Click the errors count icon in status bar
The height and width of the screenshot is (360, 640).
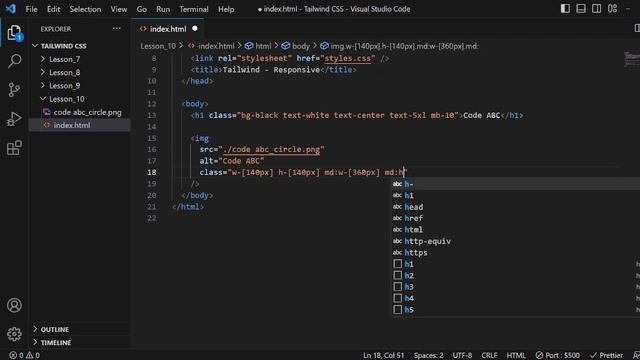(16, 355)
